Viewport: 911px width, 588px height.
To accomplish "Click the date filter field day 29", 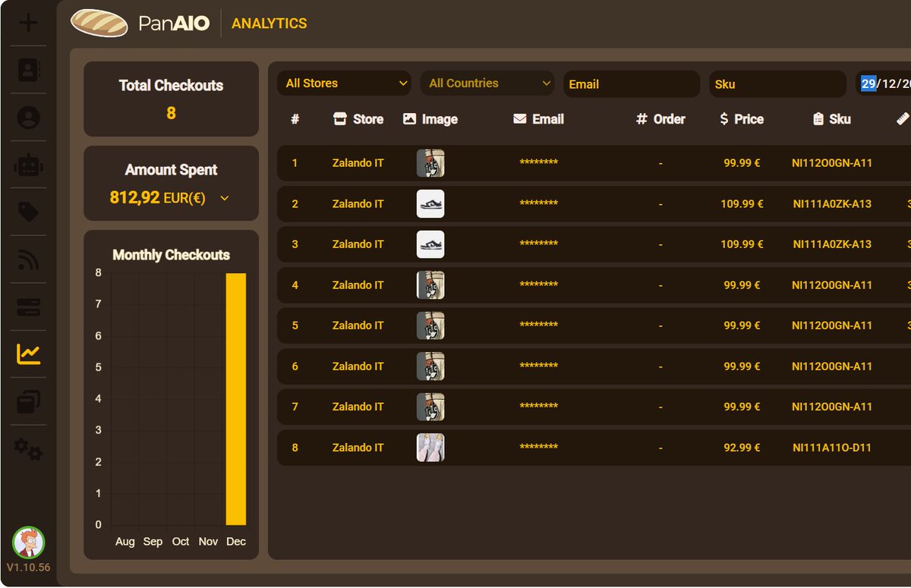I will (x=868, y=83).
